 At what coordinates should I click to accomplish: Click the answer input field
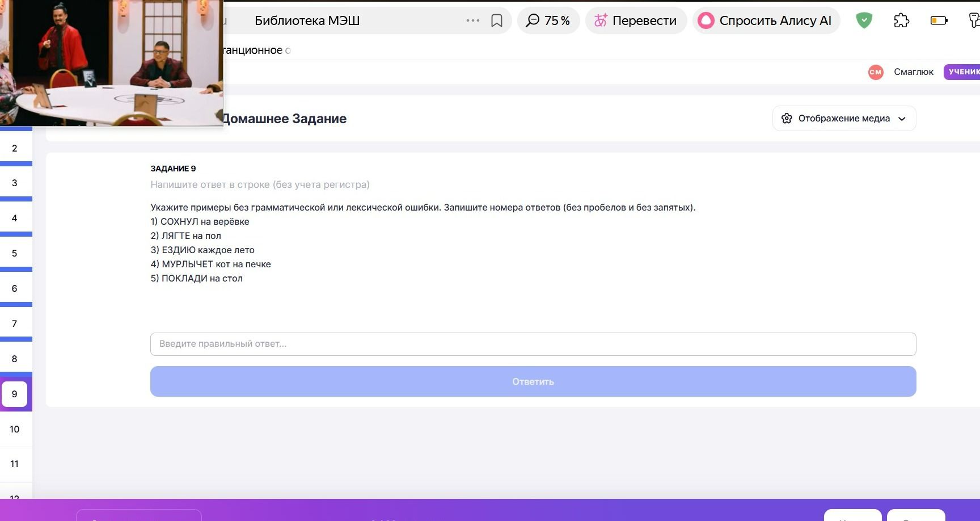tap(533, 344)
